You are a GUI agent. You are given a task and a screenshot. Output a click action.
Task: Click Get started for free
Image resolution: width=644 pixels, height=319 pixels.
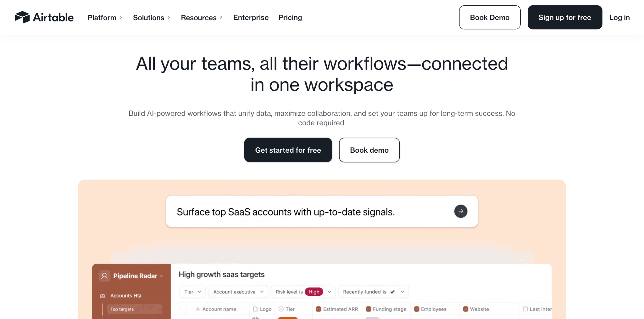(x=288, y=150)
